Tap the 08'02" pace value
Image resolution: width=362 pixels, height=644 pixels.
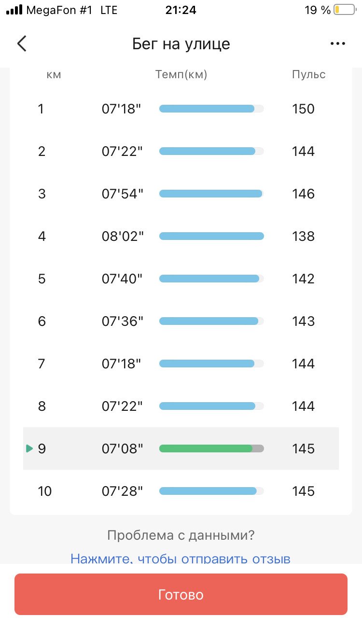point(123,236)
